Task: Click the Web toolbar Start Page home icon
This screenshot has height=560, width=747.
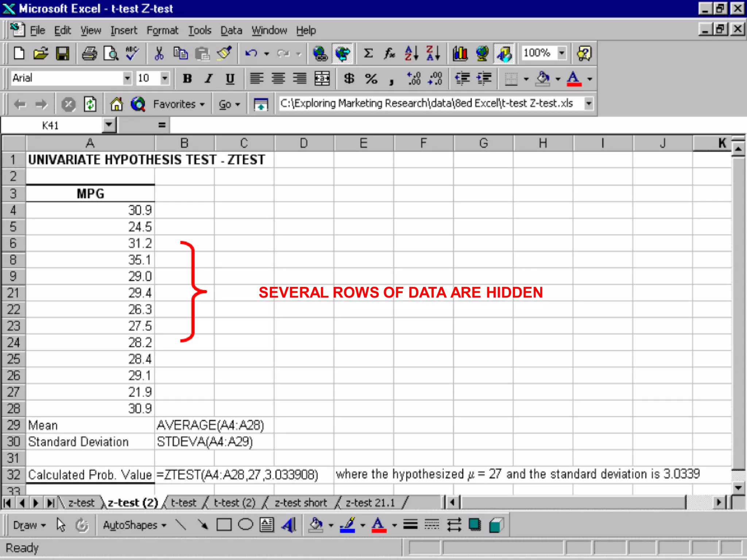Action: click(116, 104)
